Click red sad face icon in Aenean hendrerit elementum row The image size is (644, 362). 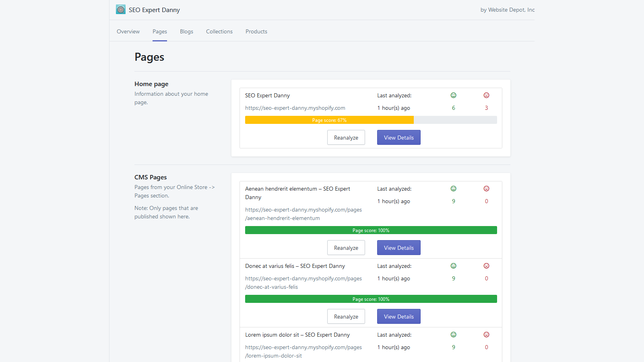point(487,189)
